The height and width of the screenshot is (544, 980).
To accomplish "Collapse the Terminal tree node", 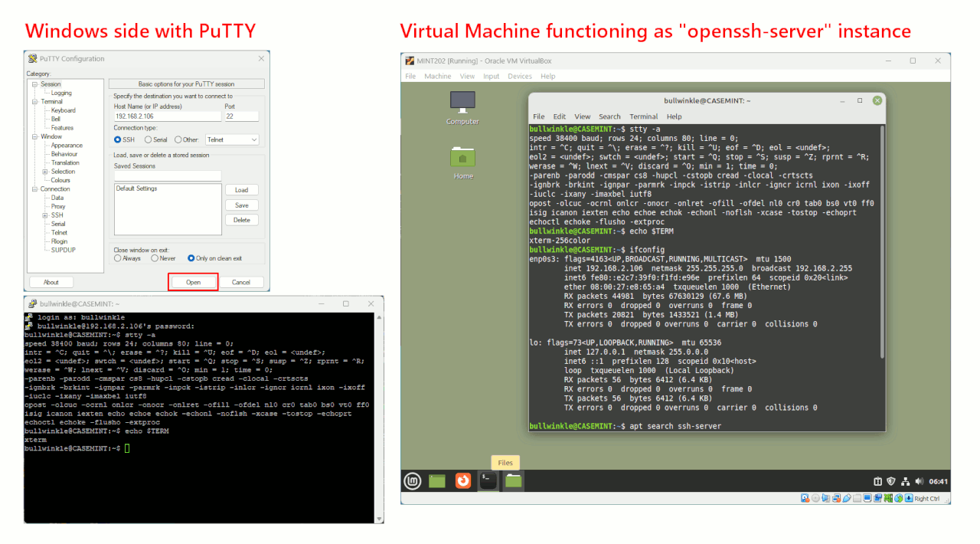I will 34,101.
